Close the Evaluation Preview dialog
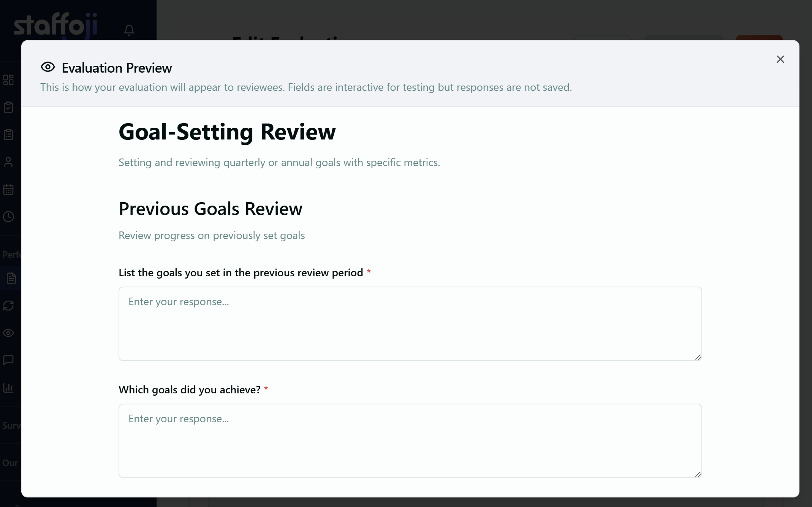Image resolution: width=812 pixels, height=507 pixels. [780, 59]
